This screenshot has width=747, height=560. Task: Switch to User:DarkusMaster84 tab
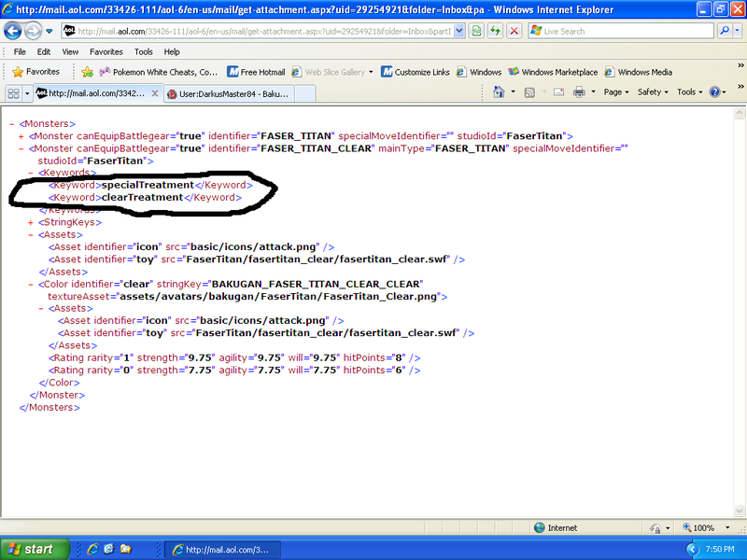[228, 93]
